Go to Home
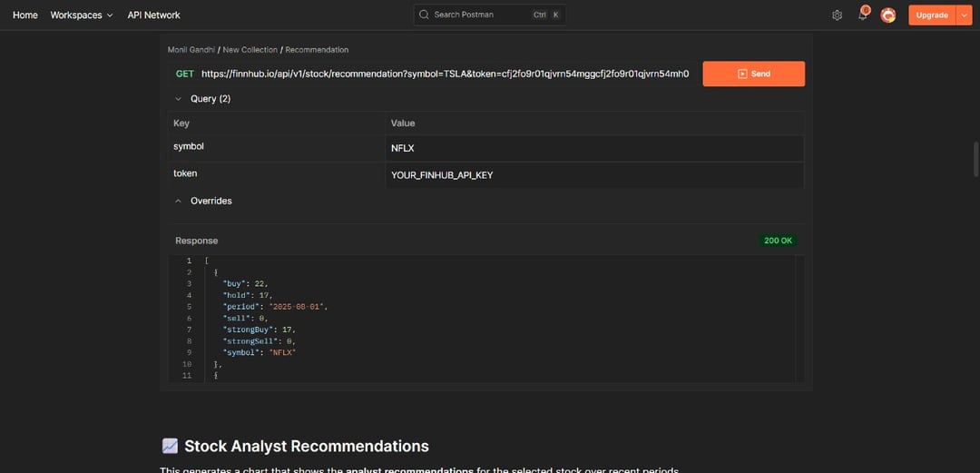The image size is (980, 473). (x=25, y=15)
